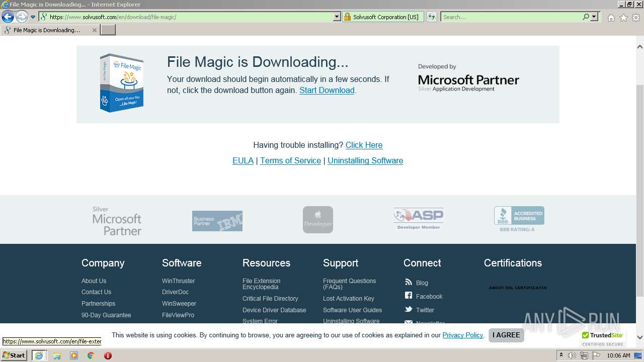Viewport: 644px width, 362px height.
Task: Open Favorites star icon
Action: (x=623, y=18)
